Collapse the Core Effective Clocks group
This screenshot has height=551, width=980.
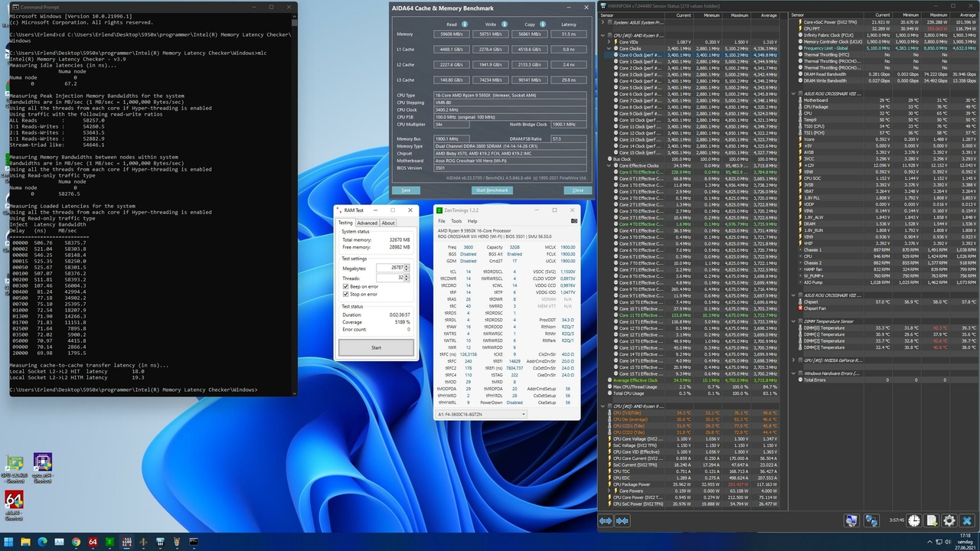609,166
